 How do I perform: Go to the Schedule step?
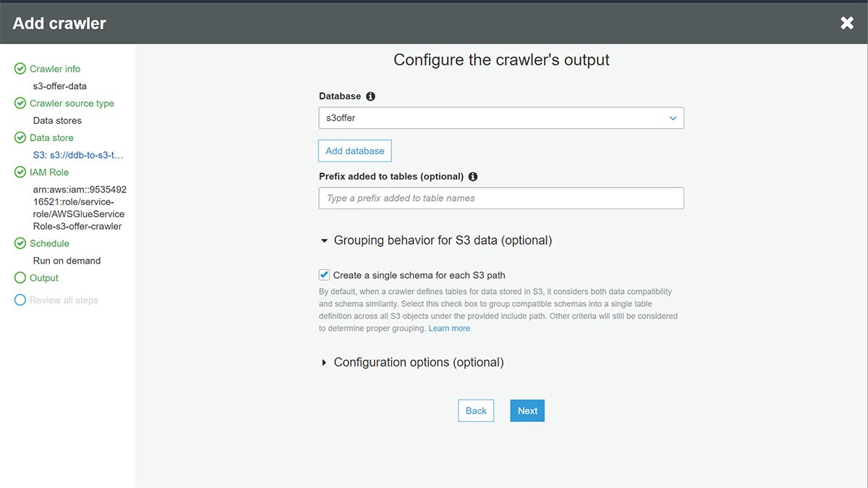(x=49, y=243)
